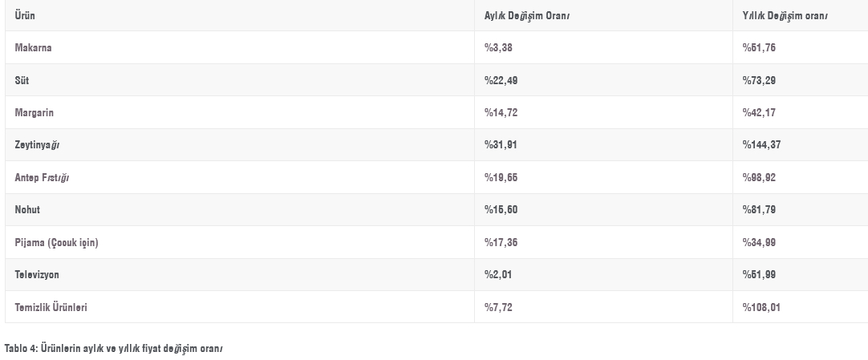Viewport: 868px width, 360px height.
Task: Click the Temizlik Ürünleri product cell
Action: (51, 307)
